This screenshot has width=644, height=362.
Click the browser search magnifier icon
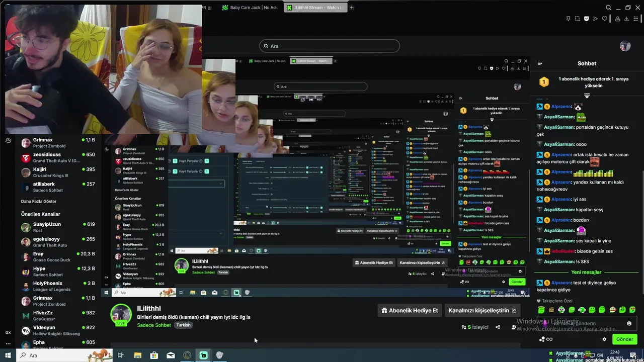click(608, 8)
